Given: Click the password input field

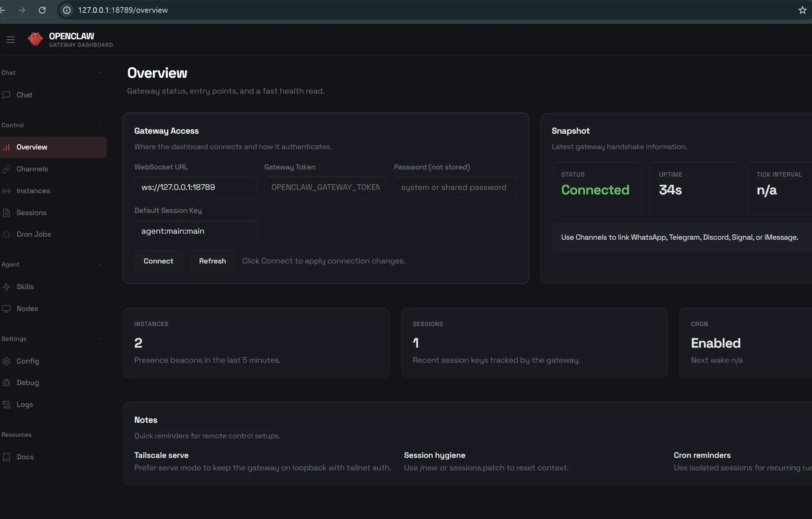Looking at the screenshot, I should 454,187.
